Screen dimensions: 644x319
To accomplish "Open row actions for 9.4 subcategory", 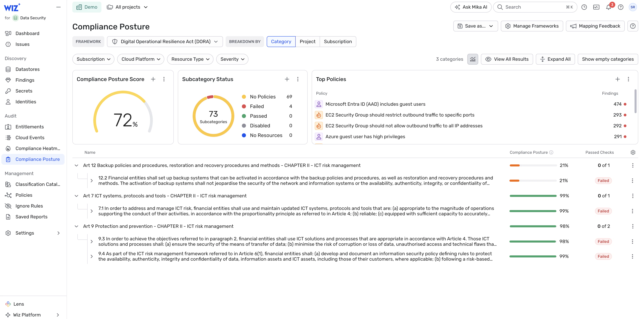I will tap(633, 256).
